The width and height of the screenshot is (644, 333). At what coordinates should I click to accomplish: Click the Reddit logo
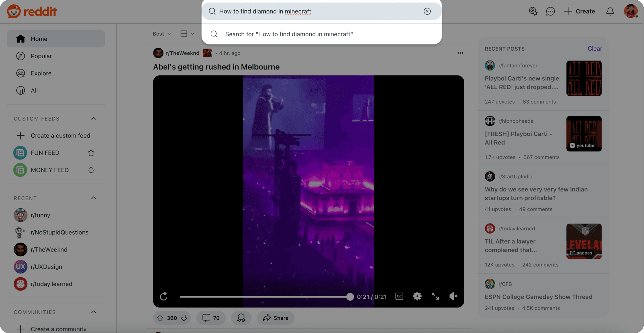32,11
